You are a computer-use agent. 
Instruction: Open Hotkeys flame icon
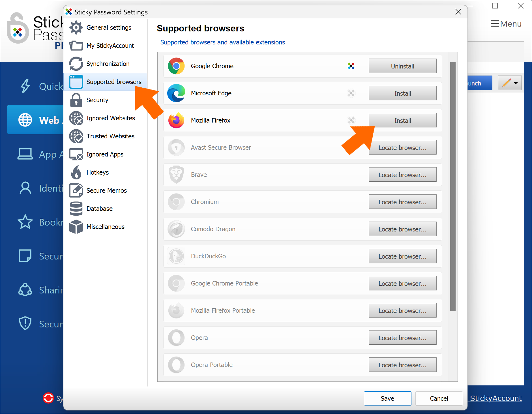76,172
